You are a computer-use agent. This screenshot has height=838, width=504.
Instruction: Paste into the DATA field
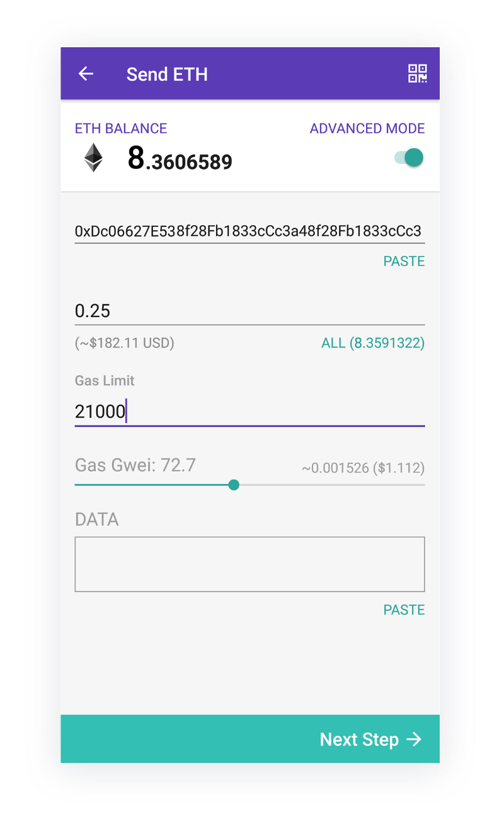[x=404, y=610]
